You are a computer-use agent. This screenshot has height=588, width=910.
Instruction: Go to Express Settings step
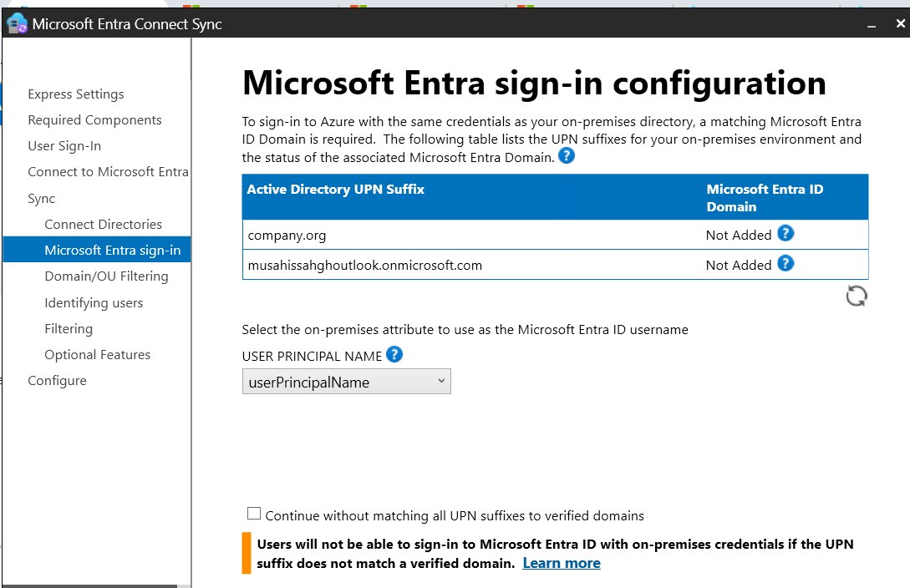point(76,94)
